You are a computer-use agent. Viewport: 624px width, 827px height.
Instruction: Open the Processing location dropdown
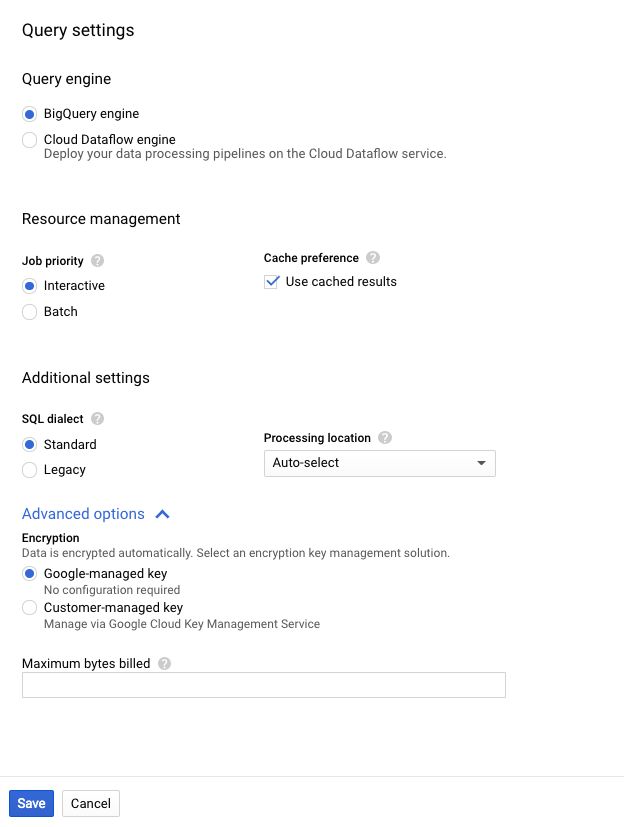coord(379,463)
